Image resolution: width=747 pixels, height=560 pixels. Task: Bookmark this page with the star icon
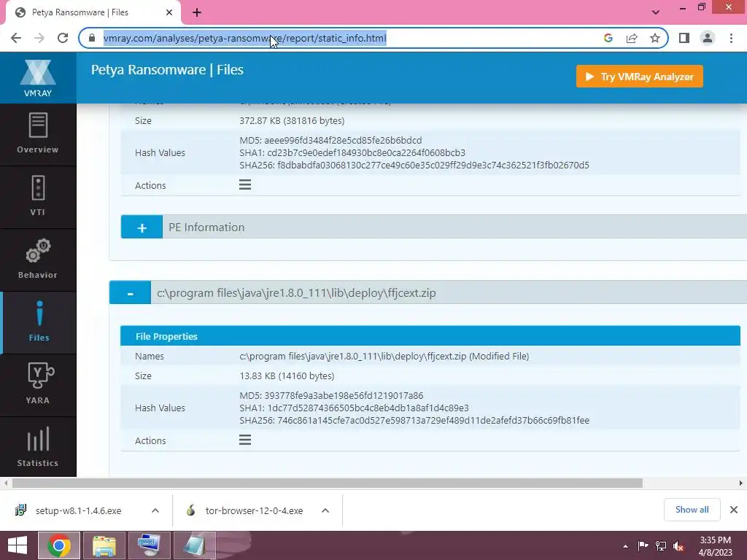655,38
